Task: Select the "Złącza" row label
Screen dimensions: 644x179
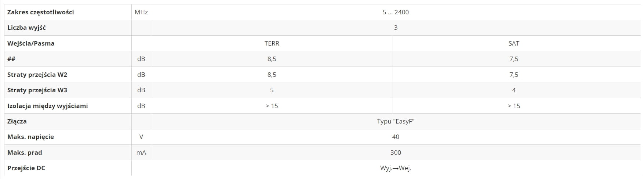Action: pyautogui.click(x=17, y=121)
